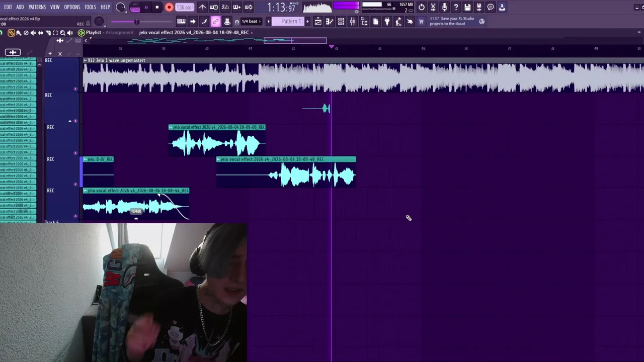
Task: Open the TOOLS menu
Action: click(91, 7)
